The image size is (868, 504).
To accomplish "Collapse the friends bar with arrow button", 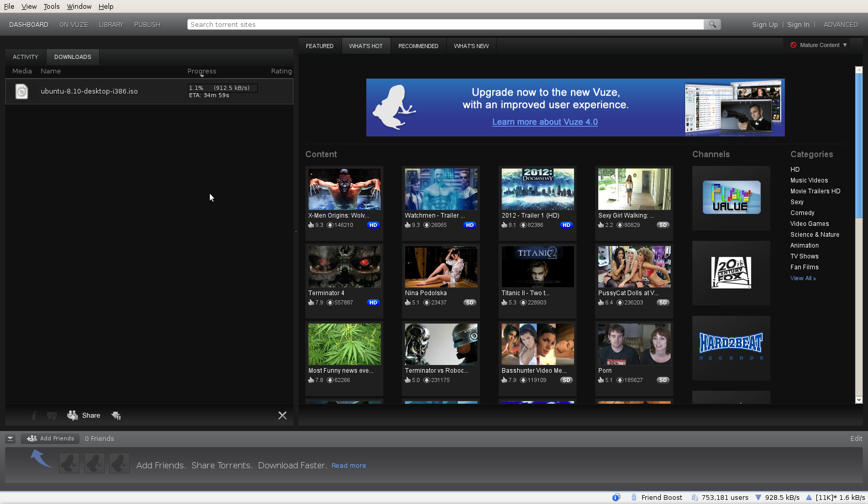I will [x=10, y=439].
